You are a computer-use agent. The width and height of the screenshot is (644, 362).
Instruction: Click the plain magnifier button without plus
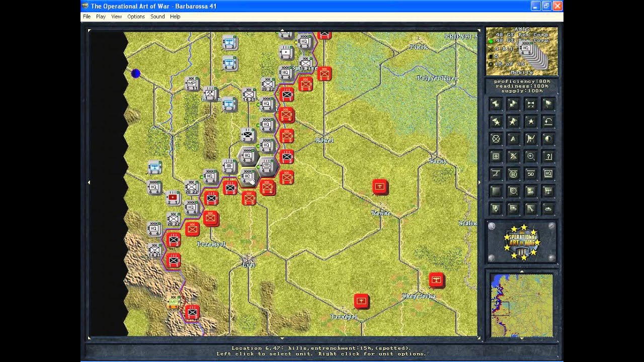513,192
